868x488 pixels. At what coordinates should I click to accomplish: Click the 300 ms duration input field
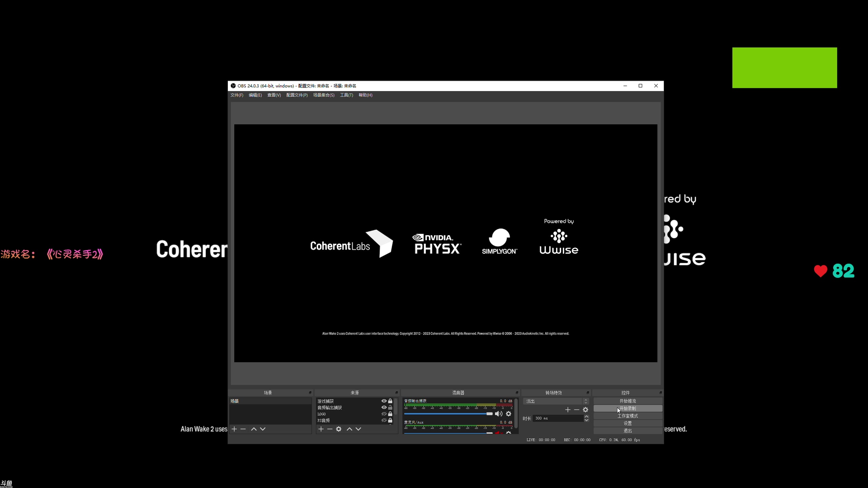[558, 419]
